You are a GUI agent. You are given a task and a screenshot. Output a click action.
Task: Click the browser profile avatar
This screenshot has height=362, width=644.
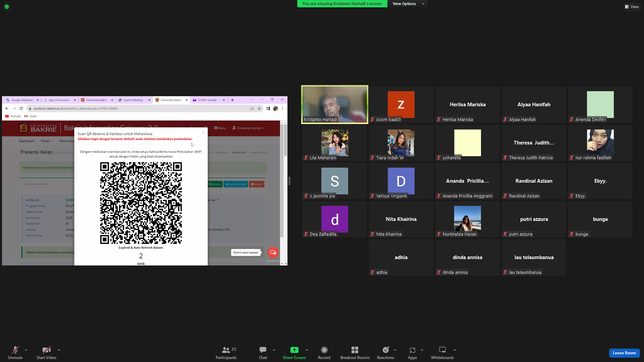coord(275,109)
